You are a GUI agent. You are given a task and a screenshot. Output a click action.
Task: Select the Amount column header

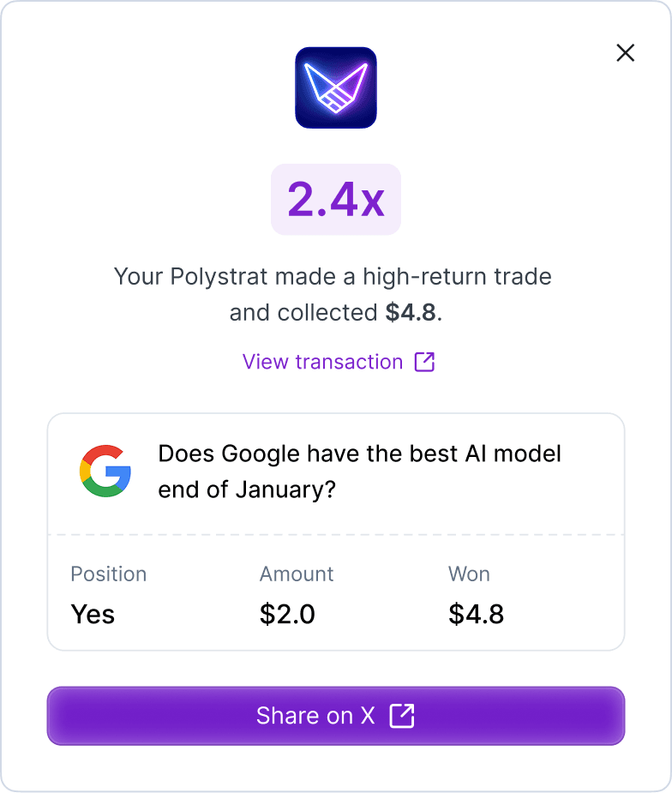pyautogui.click(x=297, y=574)
